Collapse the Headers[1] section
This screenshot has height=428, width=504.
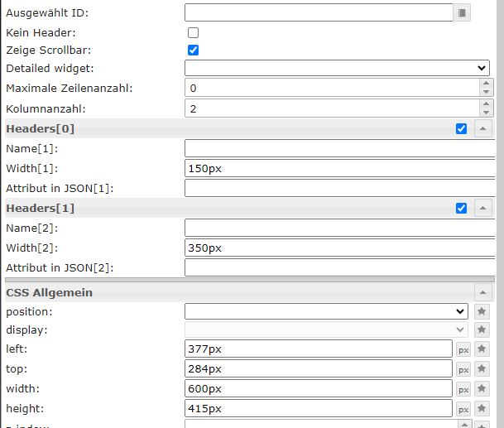[482, 208]
